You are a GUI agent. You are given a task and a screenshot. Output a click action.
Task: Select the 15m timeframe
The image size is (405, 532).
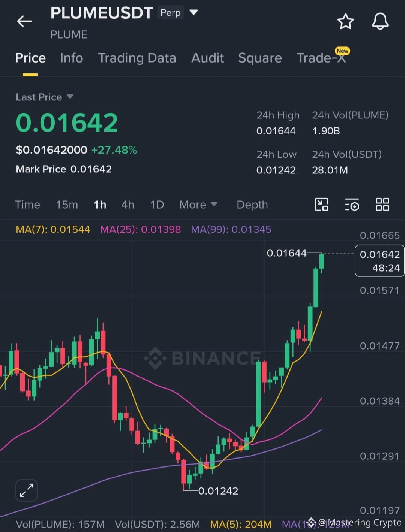click(x=67, y=205)
